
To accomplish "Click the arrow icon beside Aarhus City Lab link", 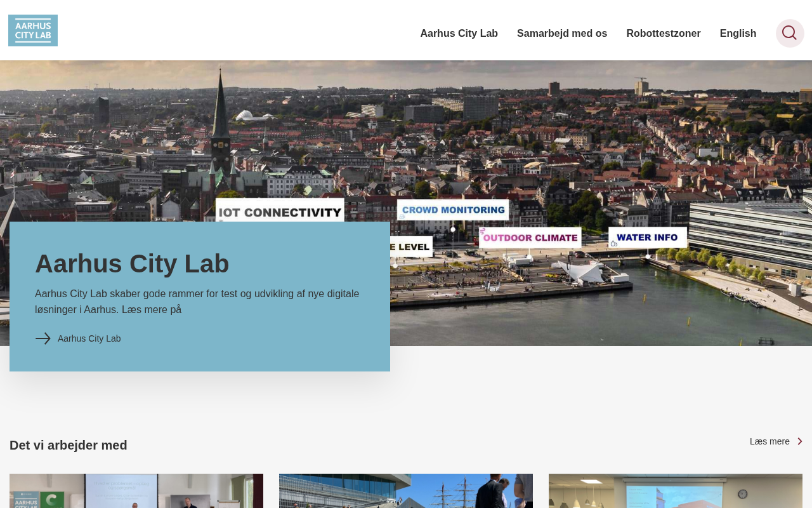I will point(43,338).
